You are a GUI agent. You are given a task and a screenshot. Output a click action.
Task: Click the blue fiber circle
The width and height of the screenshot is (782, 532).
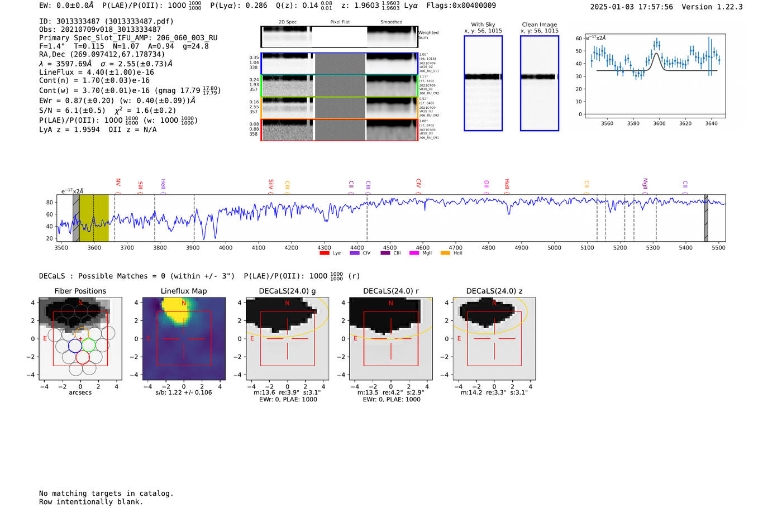pyautogui.click(x=75, y=346)
